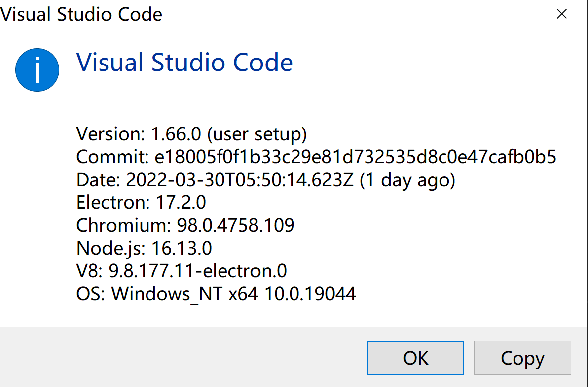Click the Visual Studio Code heading text

(184, 62)
